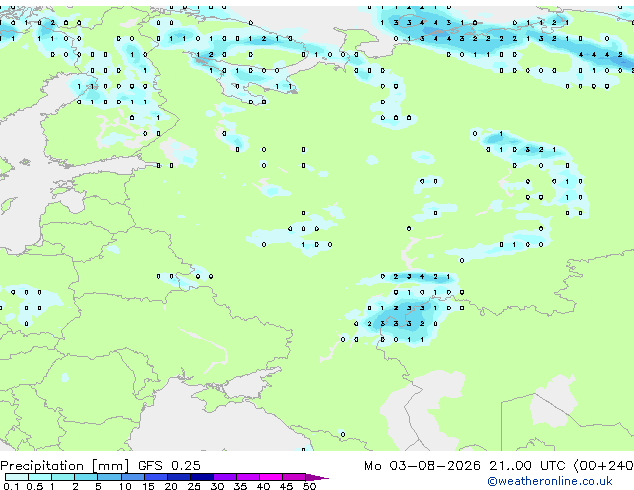Viewport: 634px width, 490px height.
Task: Pick the 10–15 mm legend color box
Action: (132, 477)
